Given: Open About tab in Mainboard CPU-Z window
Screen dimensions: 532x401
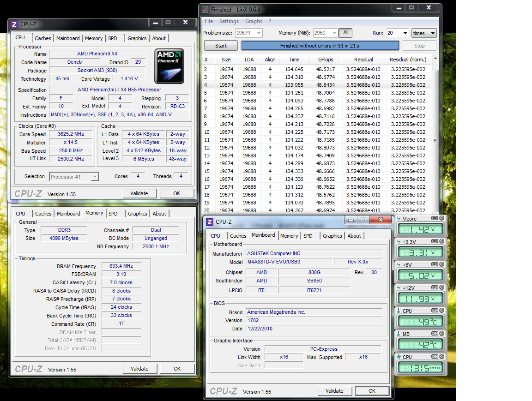Looking at the screenshot, I should pos(354,236).
